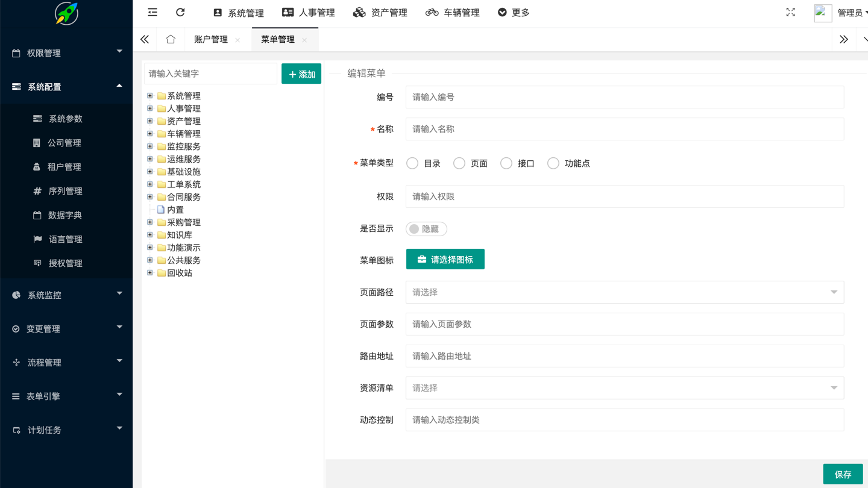Open the 人事管理 top menu

click(x=309, y=13)
